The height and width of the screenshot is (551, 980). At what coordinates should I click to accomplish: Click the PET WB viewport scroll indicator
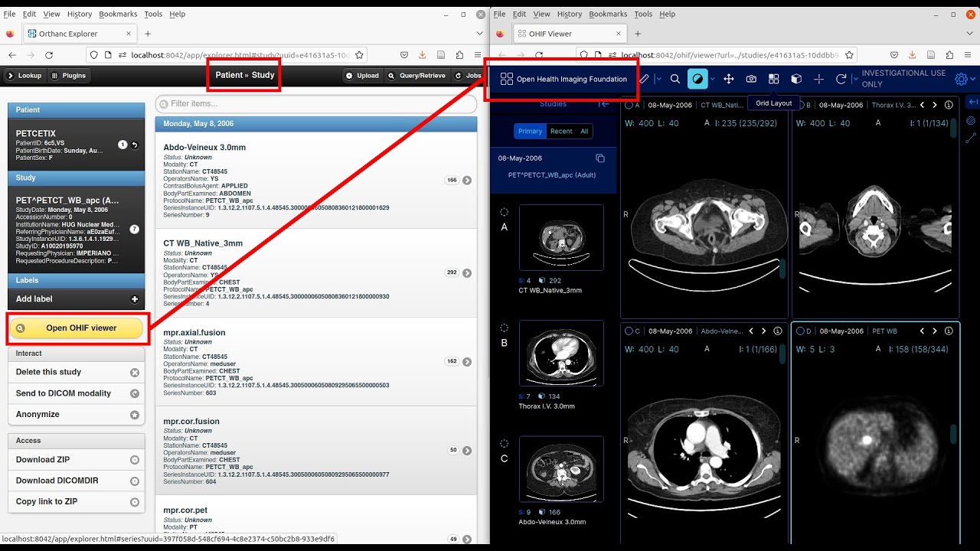pyautogui.click(x=953, y=434)
